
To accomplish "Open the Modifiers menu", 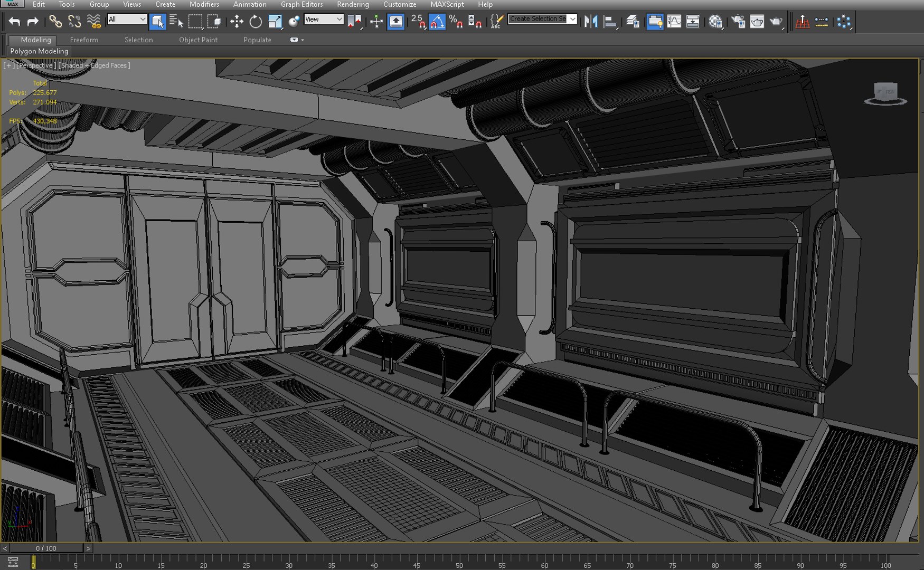I will coord(204,4).
